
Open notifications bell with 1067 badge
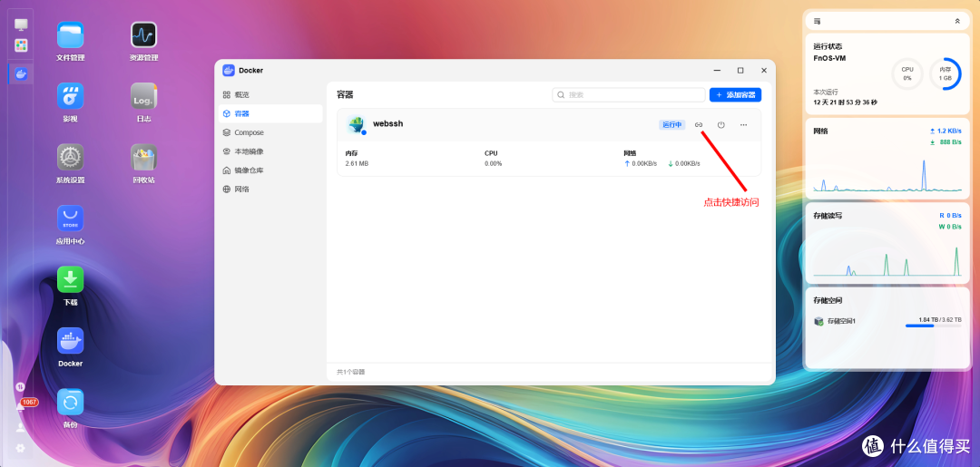[23, 405]
